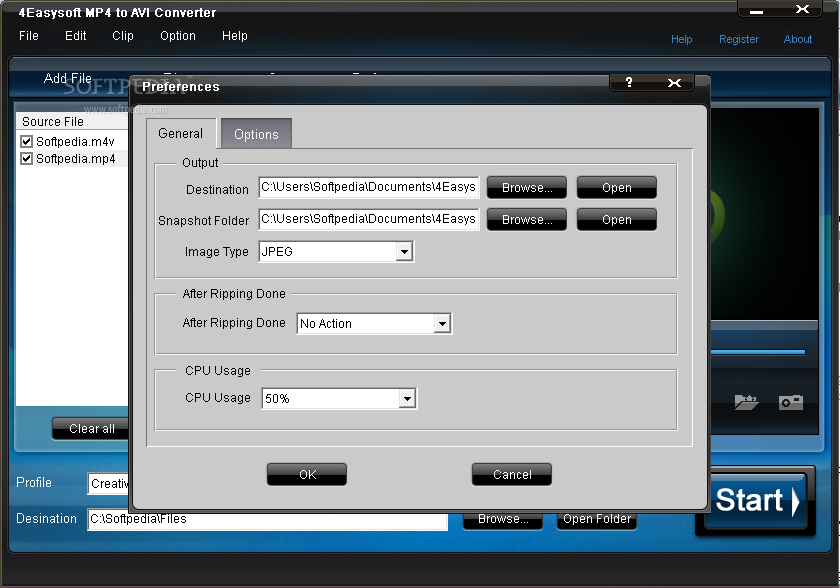Close the Preferences dialog

(x=674, y=82)
